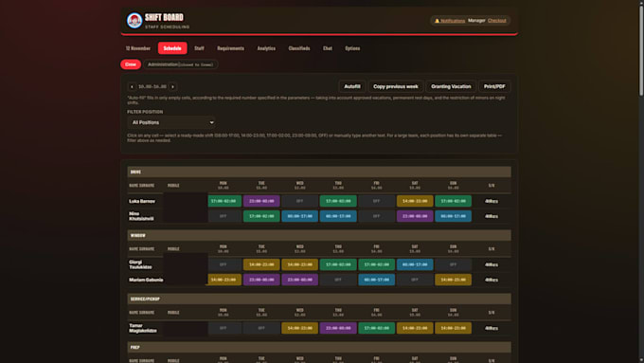
Task: Open Mariam Gabunia's Monday 14:00-23:00 shift
Action: tap(224, 280)
